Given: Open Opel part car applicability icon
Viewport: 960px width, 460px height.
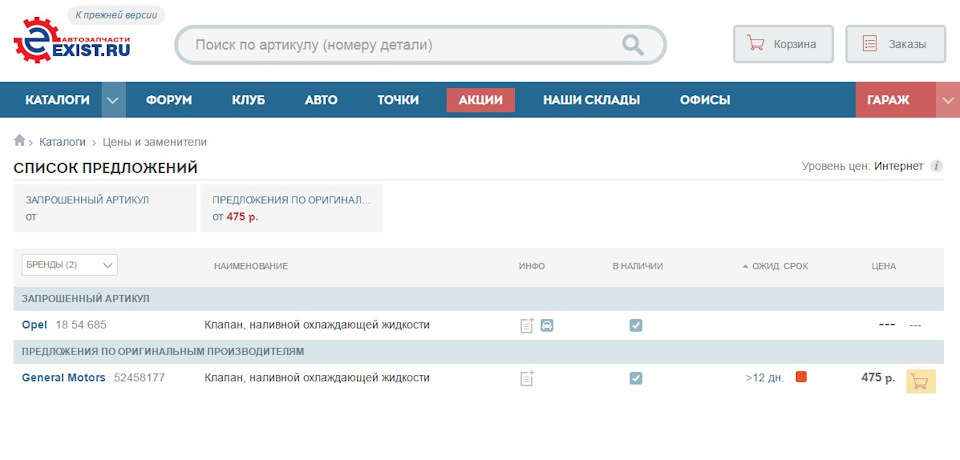Looking at the screenshot, I should (547, 325).
